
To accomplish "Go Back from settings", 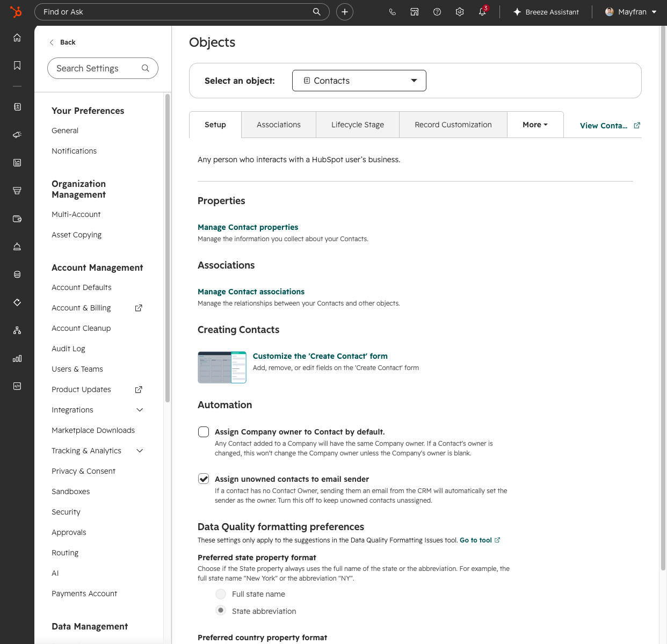I will point(62,42).
